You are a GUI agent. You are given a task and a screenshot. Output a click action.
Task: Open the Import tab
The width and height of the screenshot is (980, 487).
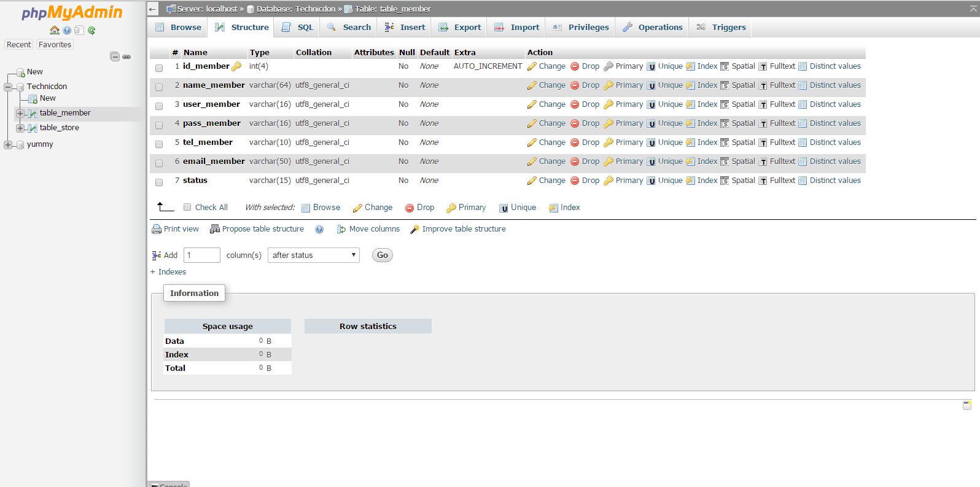[x=517, y=27]
